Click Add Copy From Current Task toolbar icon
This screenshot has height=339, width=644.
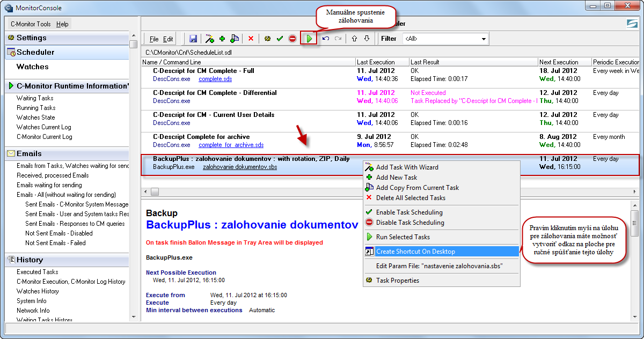click(x=235, y=39)
